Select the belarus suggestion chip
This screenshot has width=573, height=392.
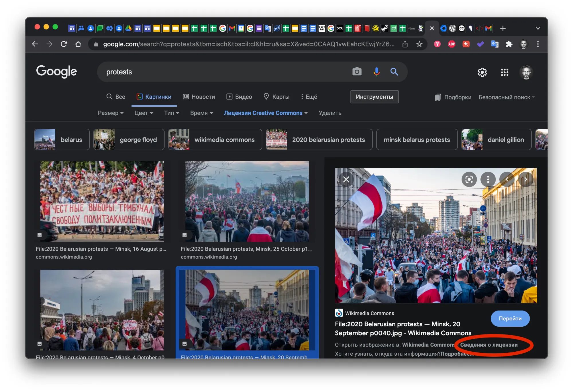coord(62,140)
